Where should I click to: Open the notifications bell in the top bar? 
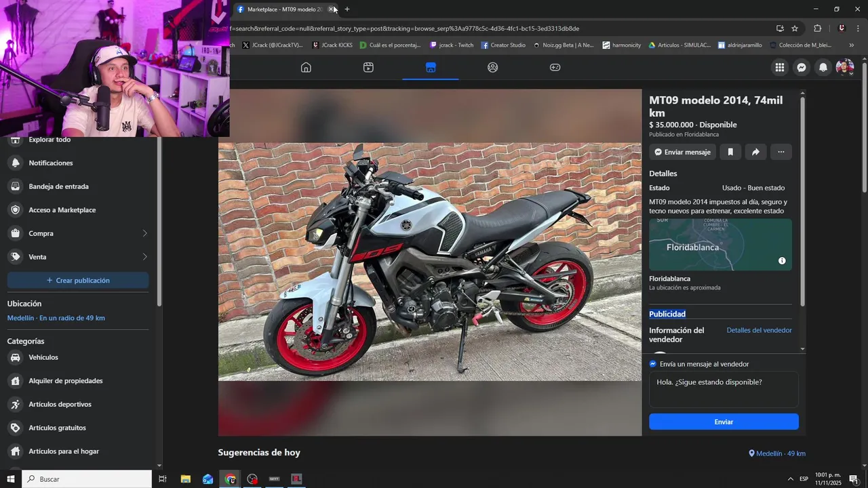823,67
